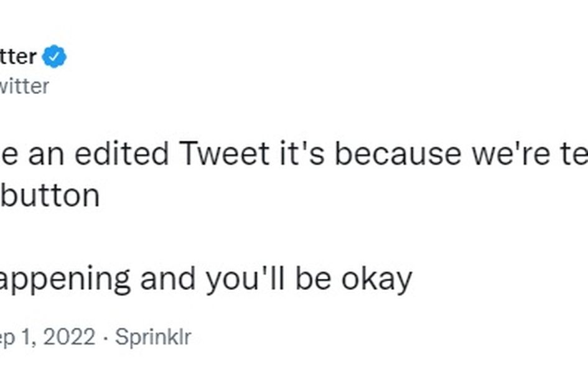Click the word "be" before "okay"
Viewport: 588px width, 392px height.
[x=314, y=279]
